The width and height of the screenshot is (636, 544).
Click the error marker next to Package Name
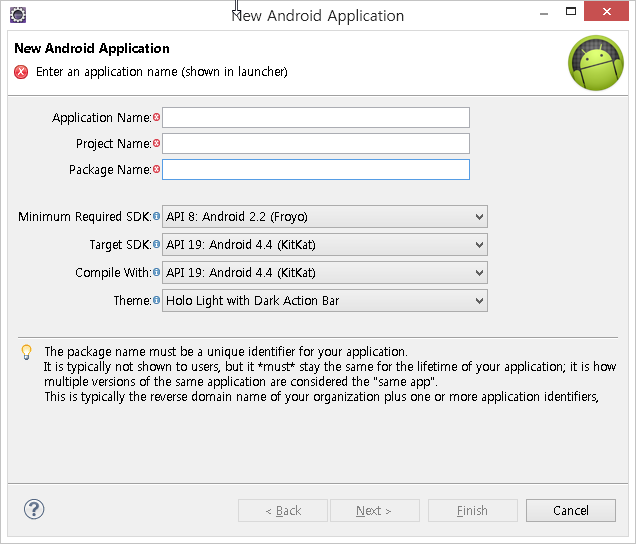click(157, 169)
